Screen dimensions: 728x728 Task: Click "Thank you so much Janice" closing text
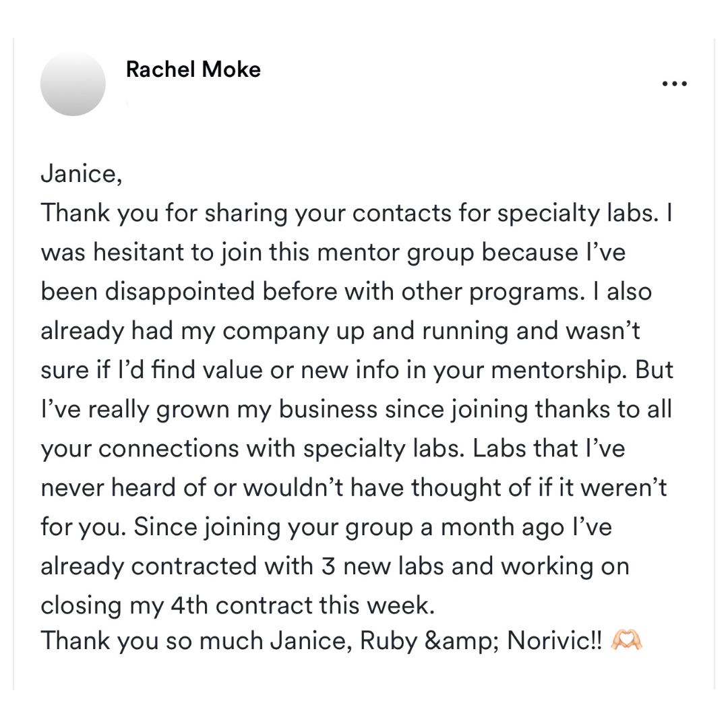click(194, 642)
